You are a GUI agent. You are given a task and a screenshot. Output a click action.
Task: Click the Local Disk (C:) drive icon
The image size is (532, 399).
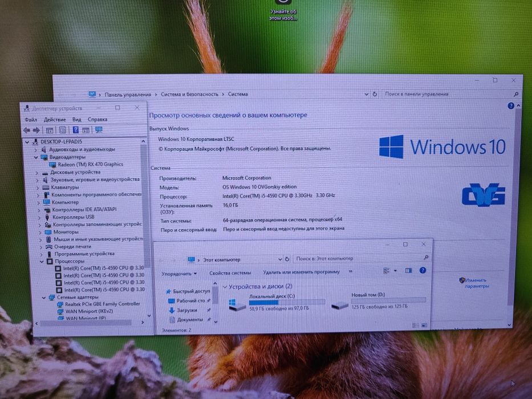pyautogui.click(x=237, y=304)
